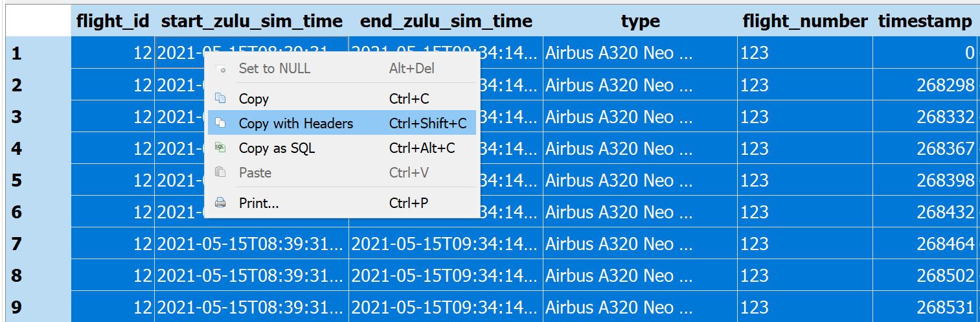Image resolution: width=980 pixels, height=322 pixels.
Task: Click the Copy with Headers icon
Action: pos(221,123)
